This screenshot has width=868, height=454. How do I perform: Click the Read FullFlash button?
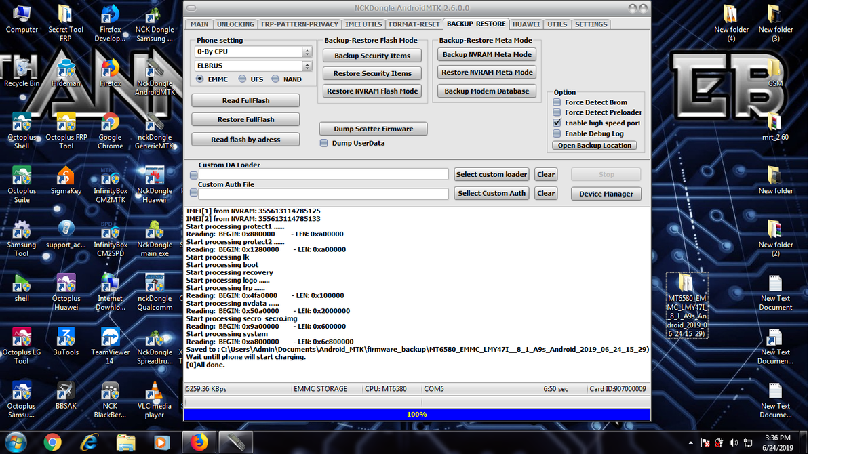point(245,100)
